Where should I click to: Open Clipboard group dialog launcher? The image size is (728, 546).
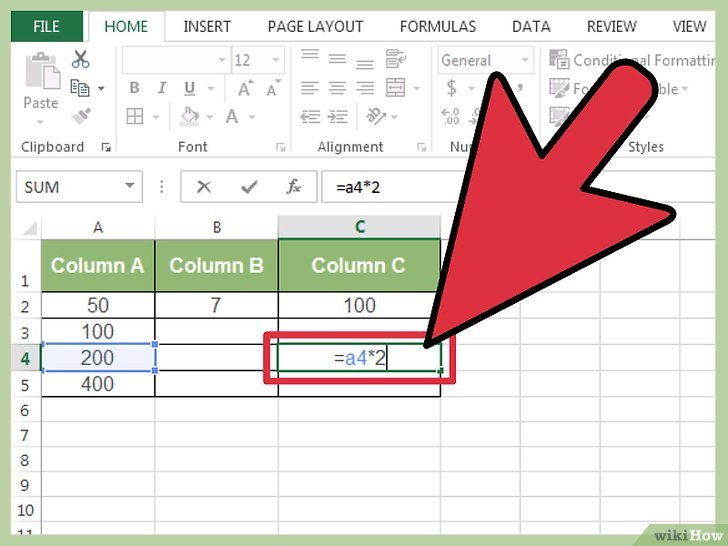106,148
